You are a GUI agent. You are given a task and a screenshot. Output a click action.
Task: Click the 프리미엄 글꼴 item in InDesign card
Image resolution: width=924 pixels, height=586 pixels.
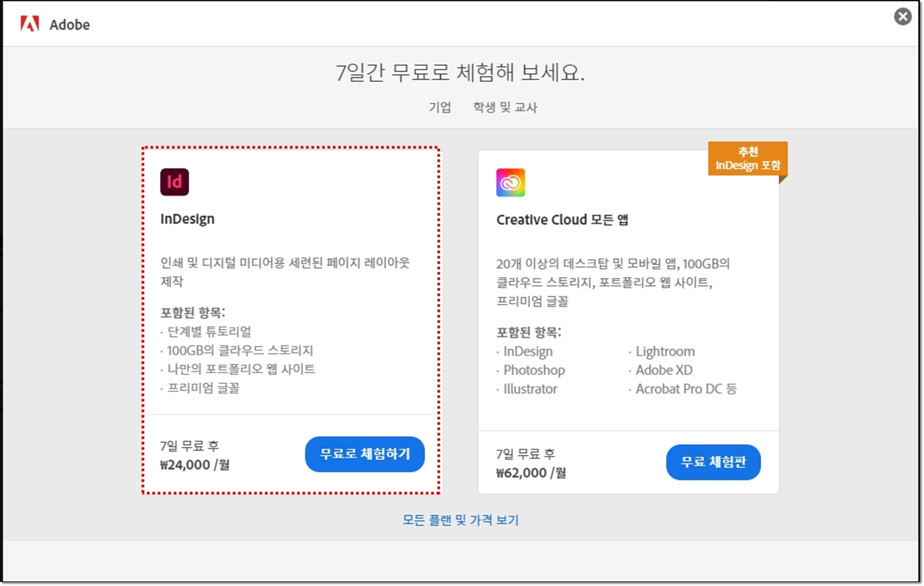point(203,388)
